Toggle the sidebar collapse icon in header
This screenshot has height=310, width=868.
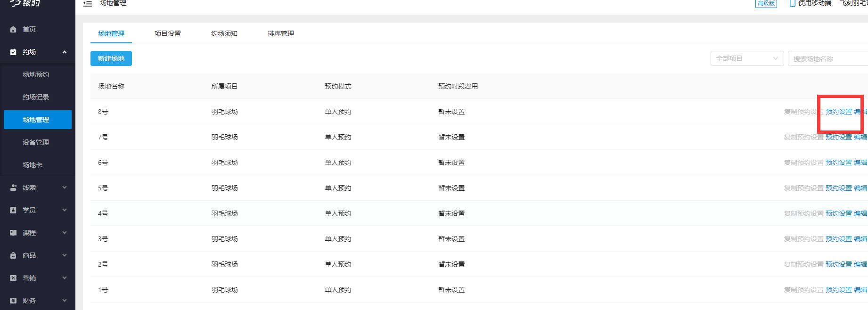[88, 4]
